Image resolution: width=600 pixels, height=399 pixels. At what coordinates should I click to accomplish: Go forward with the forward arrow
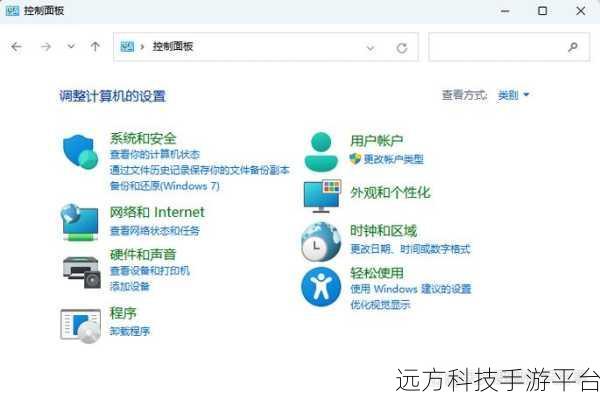pos(46,47)
